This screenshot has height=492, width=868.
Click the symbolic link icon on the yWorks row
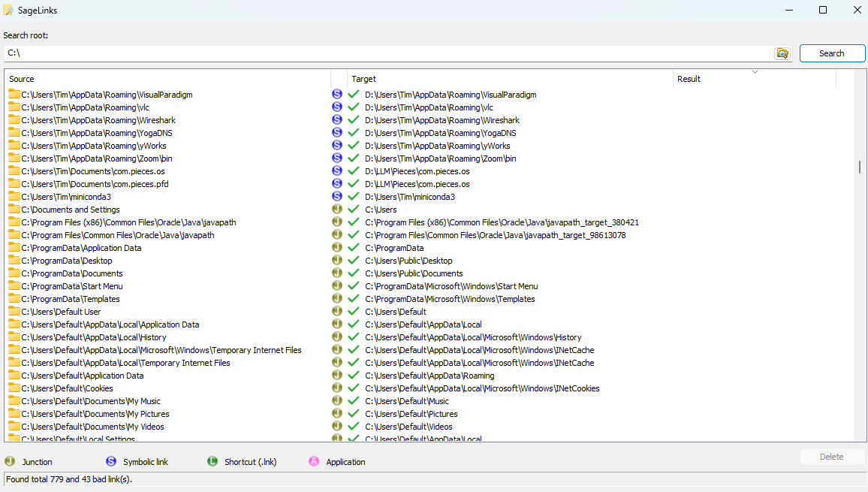337,145
